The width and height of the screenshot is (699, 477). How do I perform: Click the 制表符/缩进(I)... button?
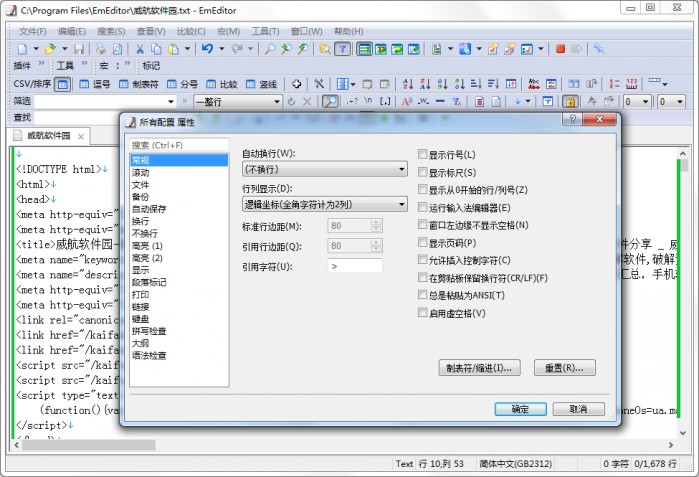[479, 368]
